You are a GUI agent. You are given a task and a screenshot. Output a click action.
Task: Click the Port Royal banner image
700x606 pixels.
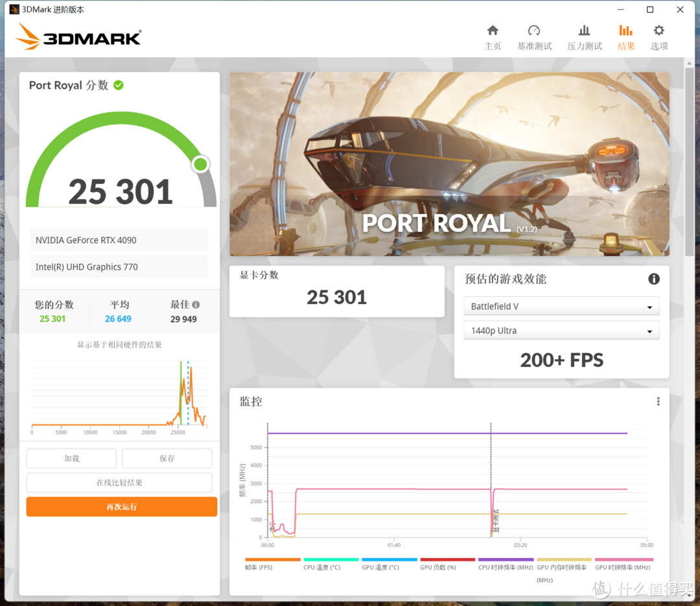pyautogui.click(x=449, y=164)
